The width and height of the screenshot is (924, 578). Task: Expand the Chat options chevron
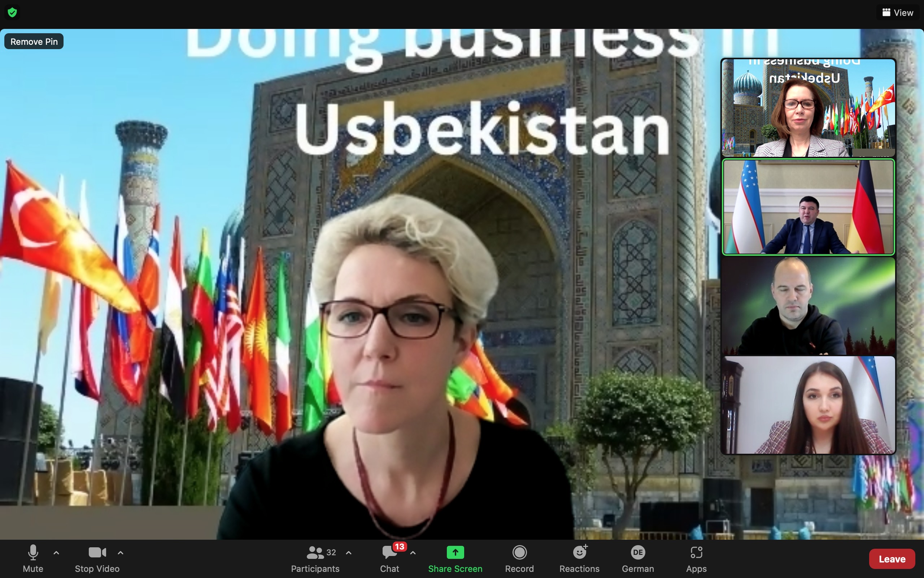click(413, 552)
